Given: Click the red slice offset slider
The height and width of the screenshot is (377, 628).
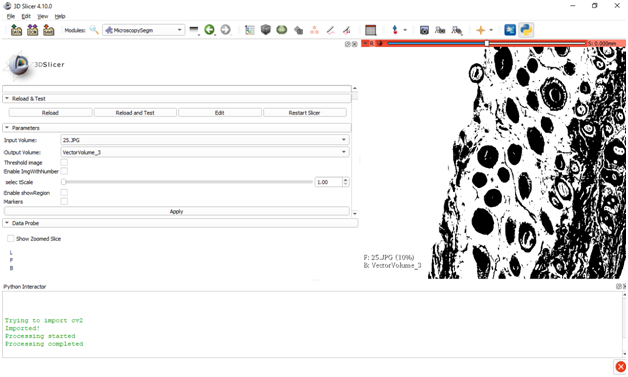Looking at the screenshot, I should (486, 43).
